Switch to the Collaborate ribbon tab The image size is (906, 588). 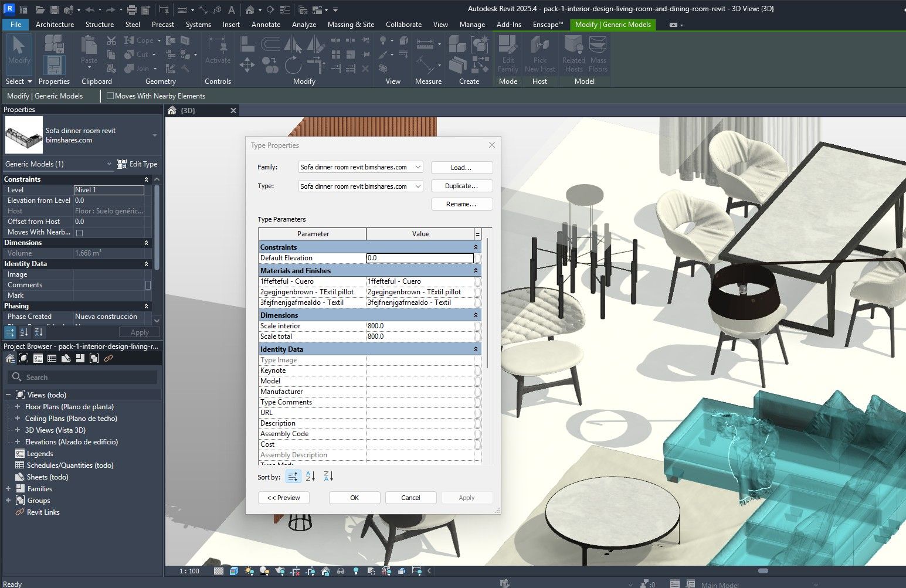403,25
